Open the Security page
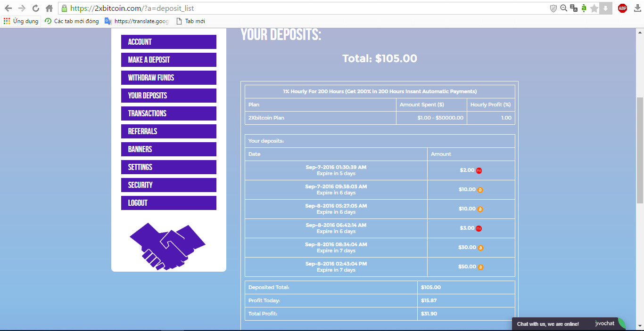The image size is (644, 331). coord(169,185)
